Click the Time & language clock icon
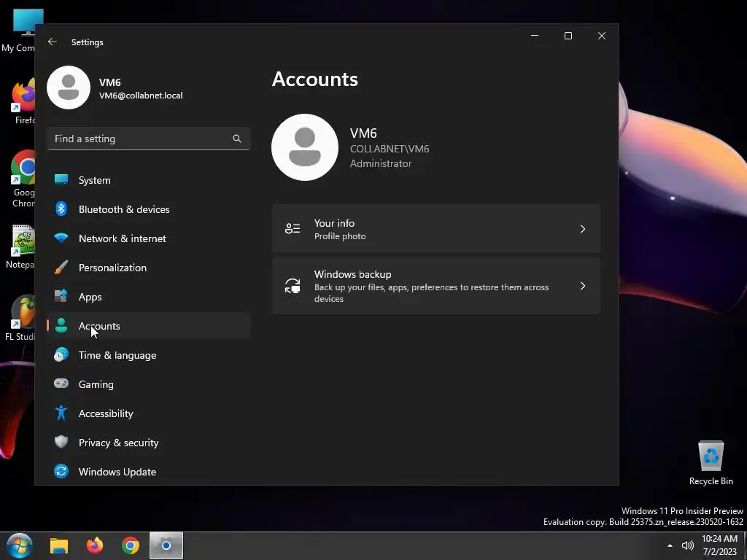 (61, 355)
